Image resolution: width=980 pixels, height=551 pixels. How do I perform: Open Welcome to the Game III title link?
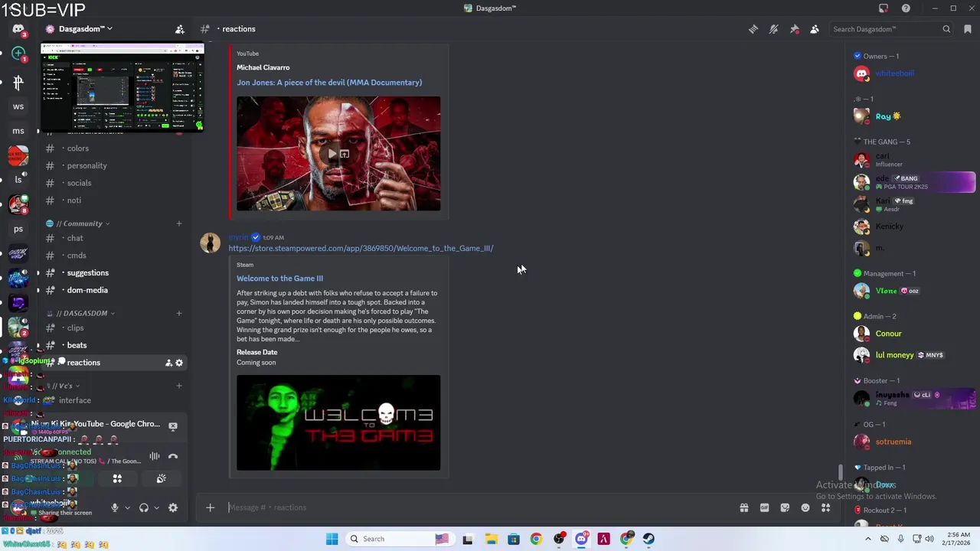[279, 279]
